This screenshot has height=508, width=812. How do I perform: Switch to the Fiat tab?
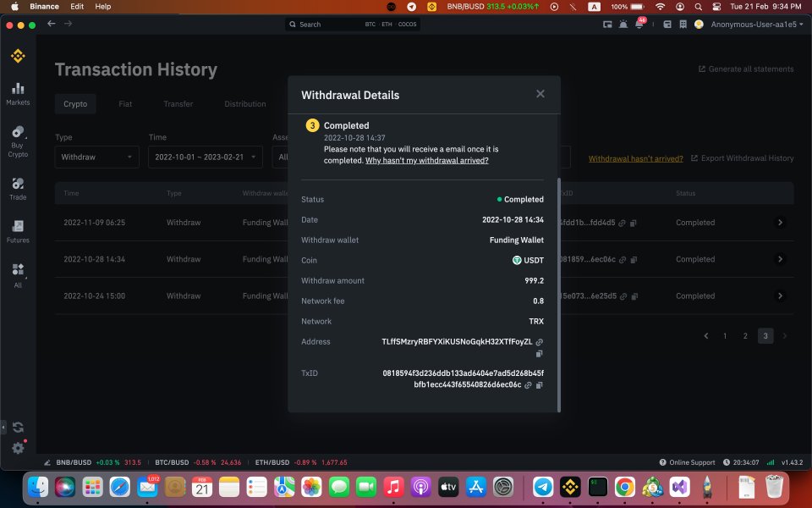pos(125,103)
